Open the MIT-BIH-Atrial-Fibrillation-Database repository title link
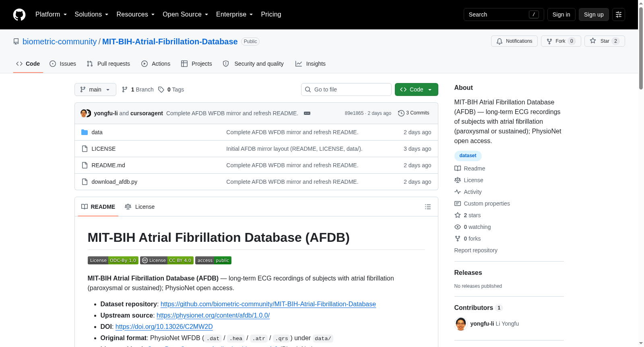Viewport: 644px width, 347px height. pos(170,42)
